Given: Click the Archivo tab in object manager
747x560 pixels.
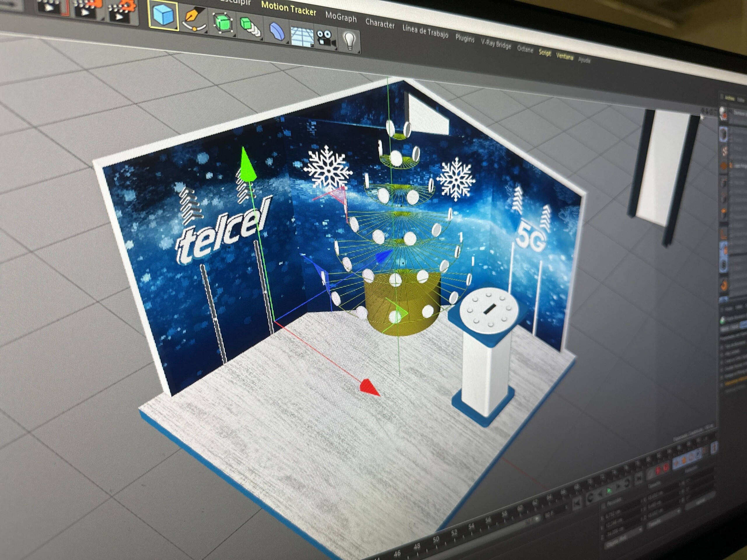Looking at the screenshot, I should pos(730,99).
